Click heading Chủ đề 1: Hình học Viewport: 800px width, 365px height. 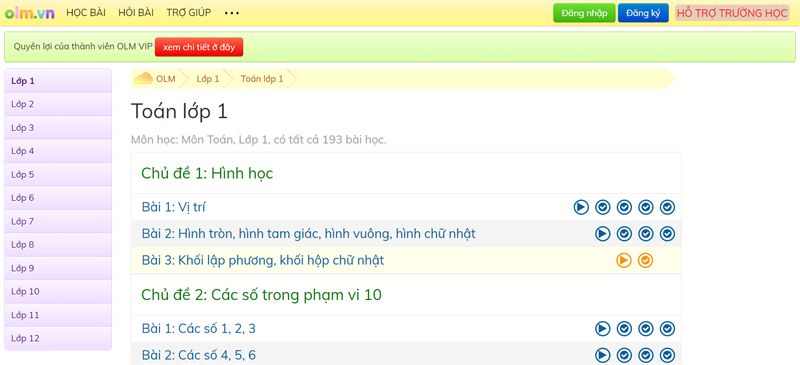pyautogui.click(x=207, y=174)
